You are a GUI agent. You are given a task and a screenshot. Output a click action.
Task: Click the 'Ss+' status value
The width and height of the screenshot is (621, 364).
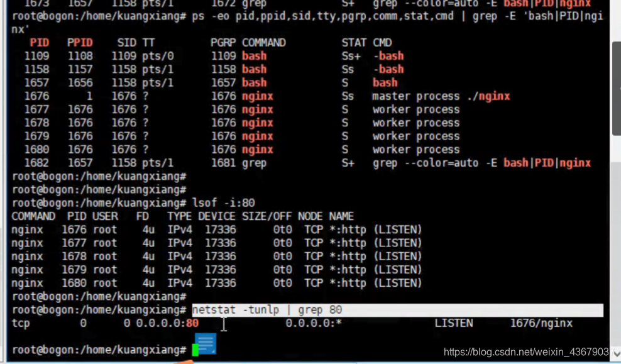click(351, 56)
